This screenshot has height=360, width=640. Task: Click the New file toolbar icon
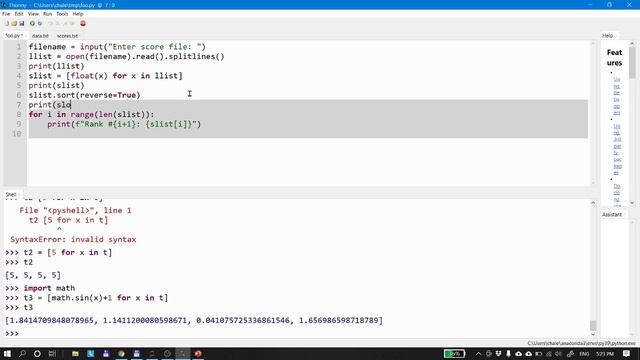[x=7, y=24]
